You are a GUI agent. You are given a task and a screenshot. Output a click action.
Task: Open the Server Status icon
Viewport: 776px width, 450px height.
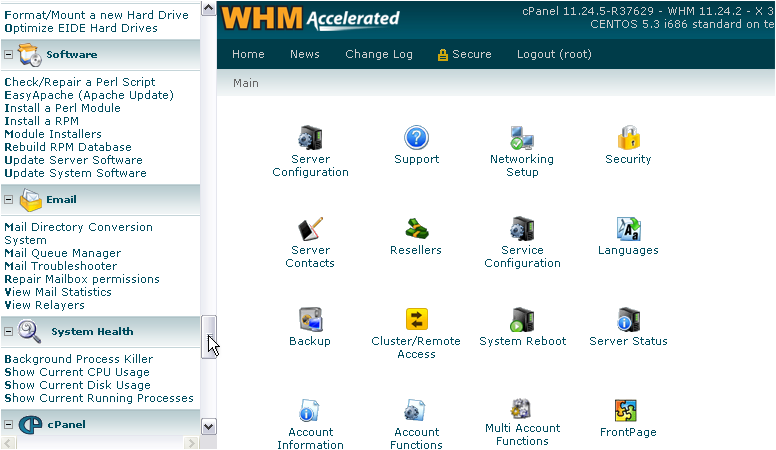coord(629,320)
